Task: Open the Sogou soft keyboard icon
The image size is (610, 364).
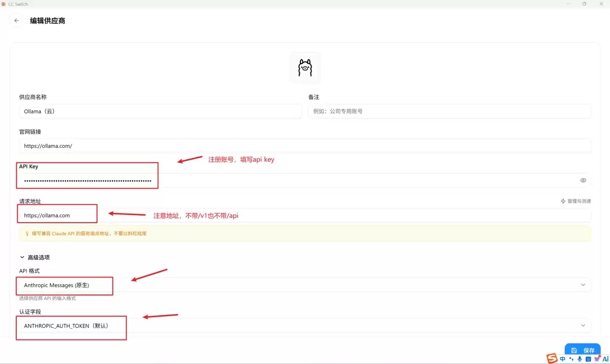Action: click(x=588, y=359)
